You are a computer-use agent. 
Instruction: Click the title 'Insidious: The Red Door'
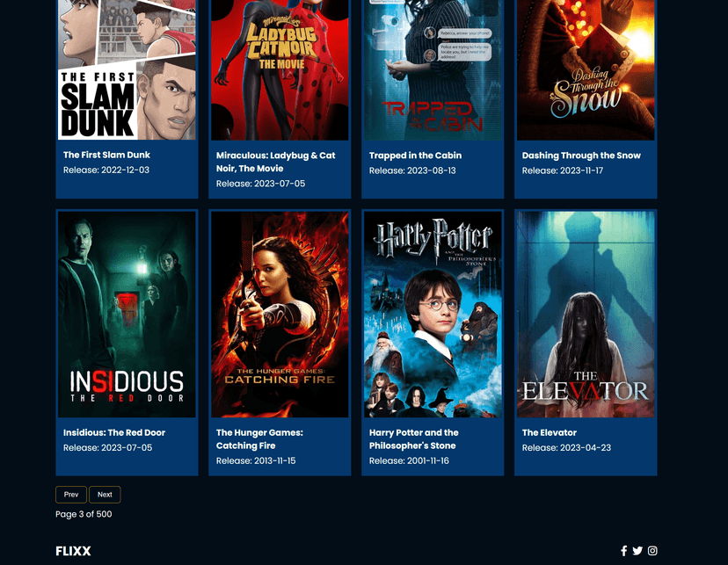pyautogui.click(x=114, y=432)
